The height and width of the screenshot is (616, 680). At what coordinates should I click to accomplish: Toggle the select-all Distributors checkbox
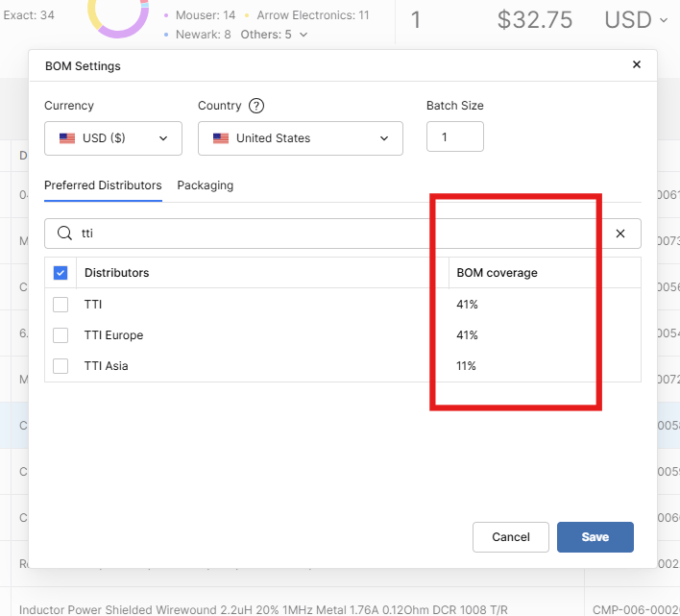[61, 273]
